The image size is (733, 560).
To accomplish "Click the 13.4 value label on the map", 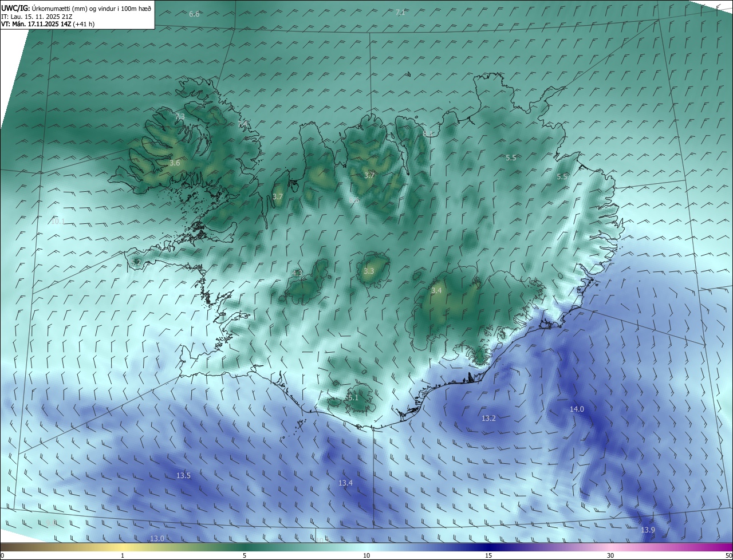I will pyautogui.click(x=345, y=483).
